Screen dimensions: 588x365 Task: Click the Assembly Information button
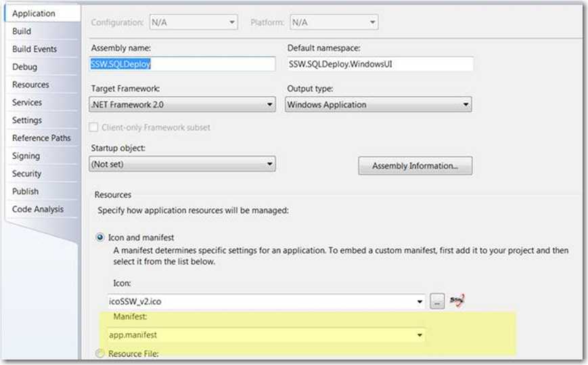click(415, 166)
